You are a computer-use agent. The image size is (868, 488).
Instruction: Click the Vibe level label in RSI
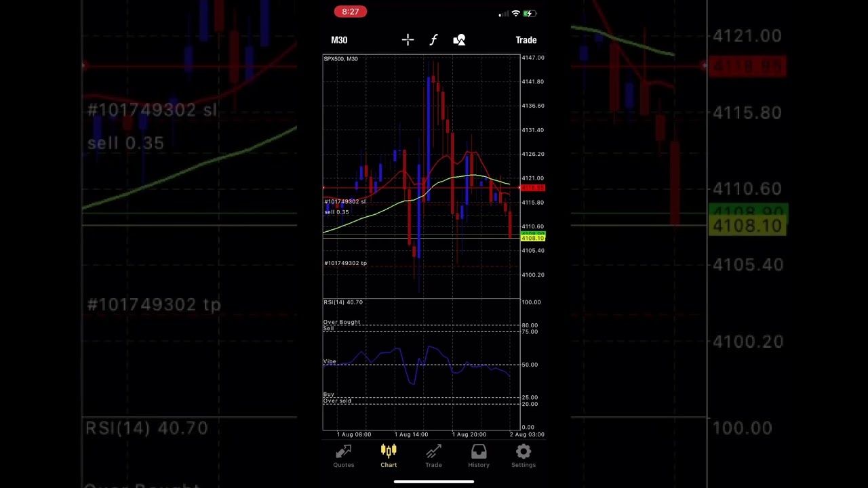[x=330, y=361]
